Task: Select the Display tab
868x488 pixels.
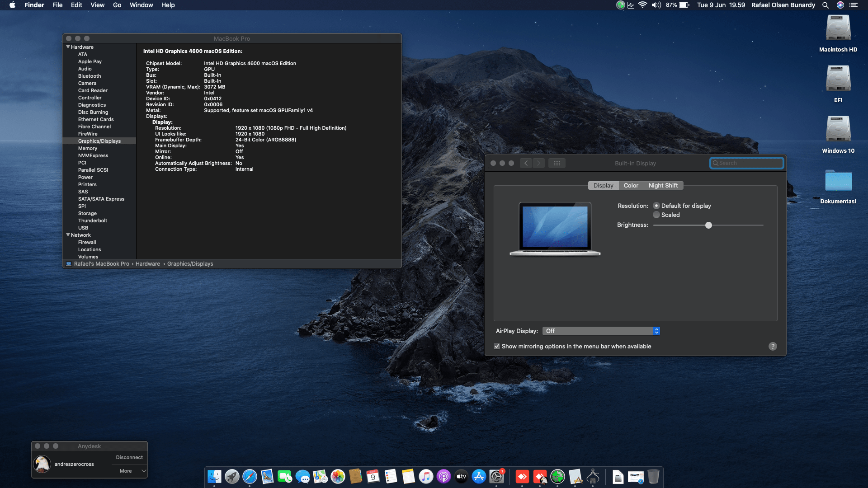Action: click(603, 185)
